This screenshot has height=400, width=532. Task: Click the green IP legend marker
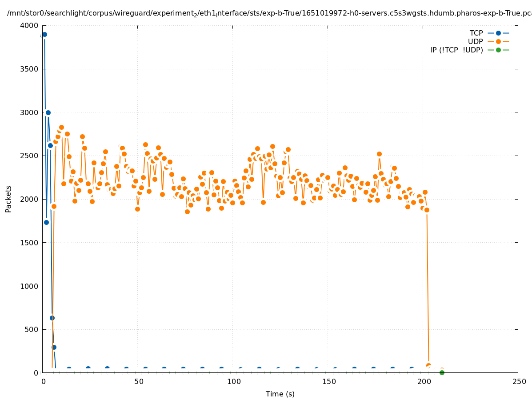point(498,50)
